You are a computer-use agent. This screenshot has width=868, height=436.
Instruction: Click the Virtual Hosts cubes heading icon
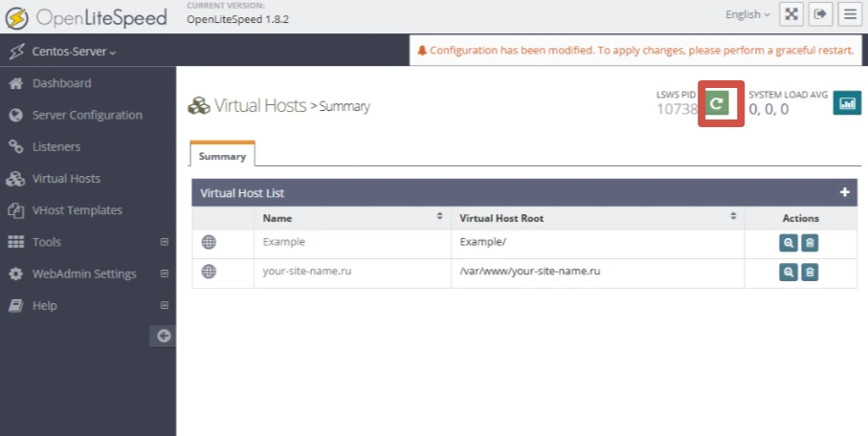point(199,105)
